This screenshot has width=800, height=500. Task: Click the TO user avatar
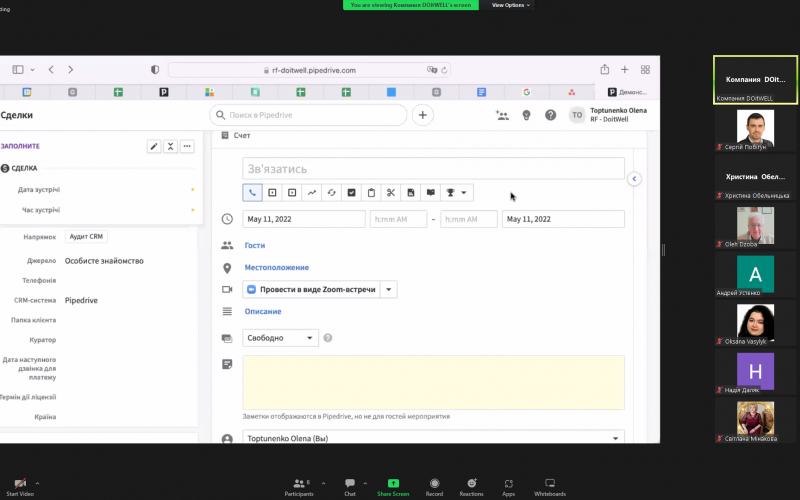click(x=577, y=115)
